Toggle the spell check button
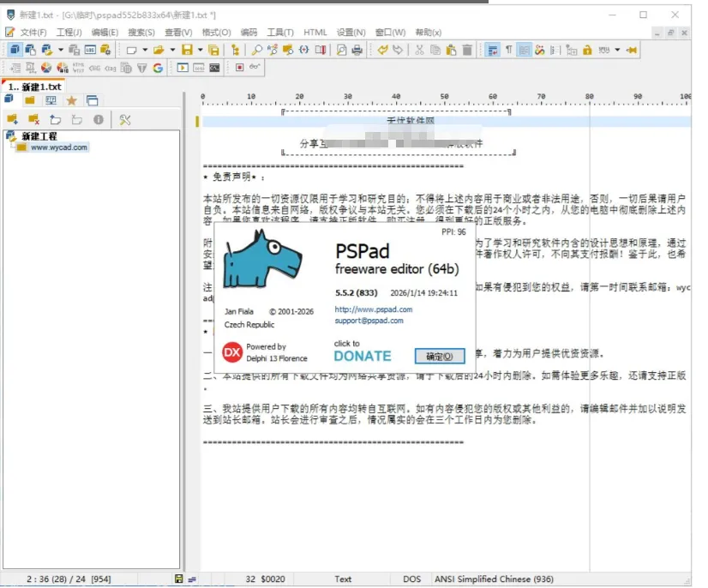 (604, 50)
